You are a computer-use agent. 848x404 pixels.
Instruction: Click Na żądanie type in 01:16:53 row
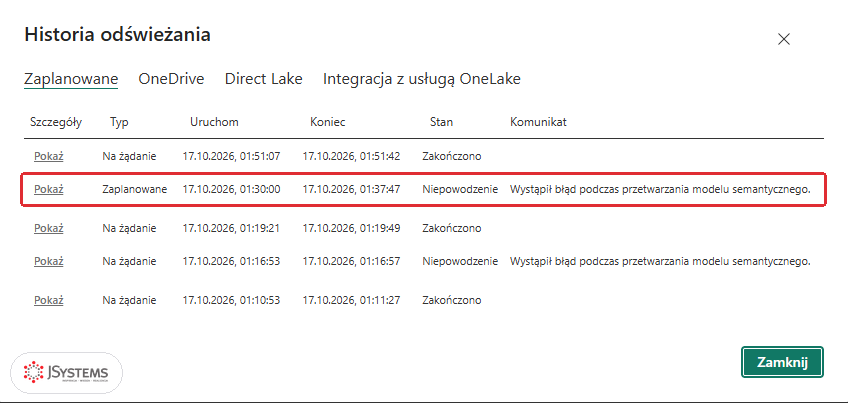click(x=129, y=261)
